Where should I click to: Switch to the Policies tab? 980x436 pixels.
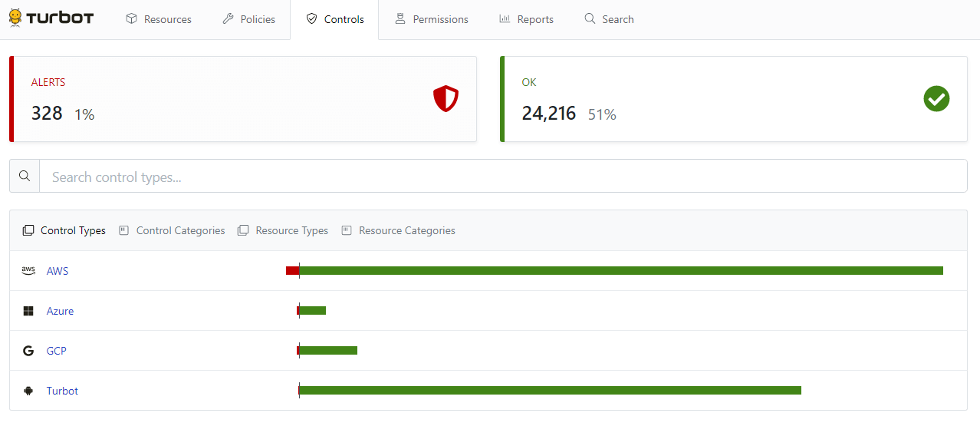[248, 19]
